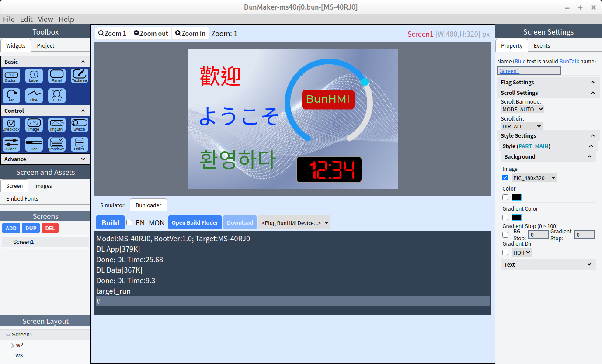Open the Scroll Bar mode dropdown
This screenshot has height=364, width=602.
pos(522,109)
